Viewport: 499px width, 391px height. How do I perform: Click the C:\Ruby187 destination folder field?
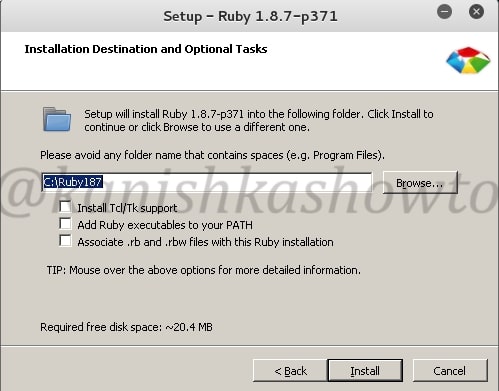coord(206,182)
